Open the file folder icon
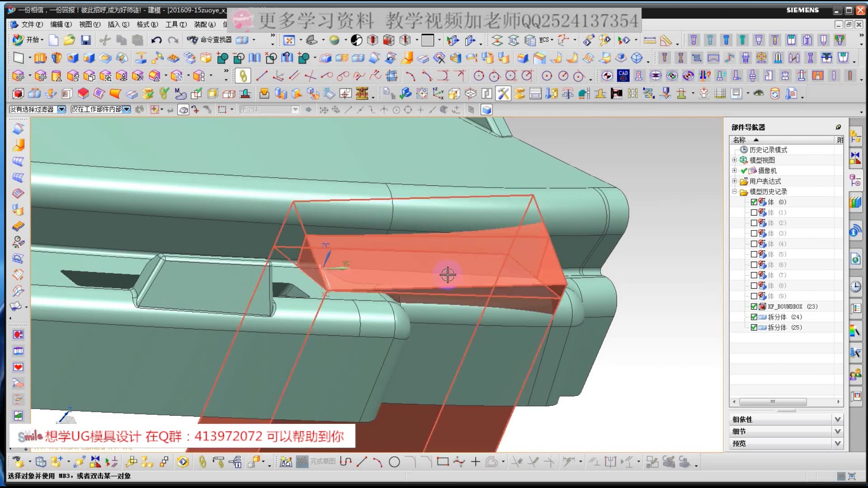The width and height of the screenshot is (868, 488). point(69,40)
